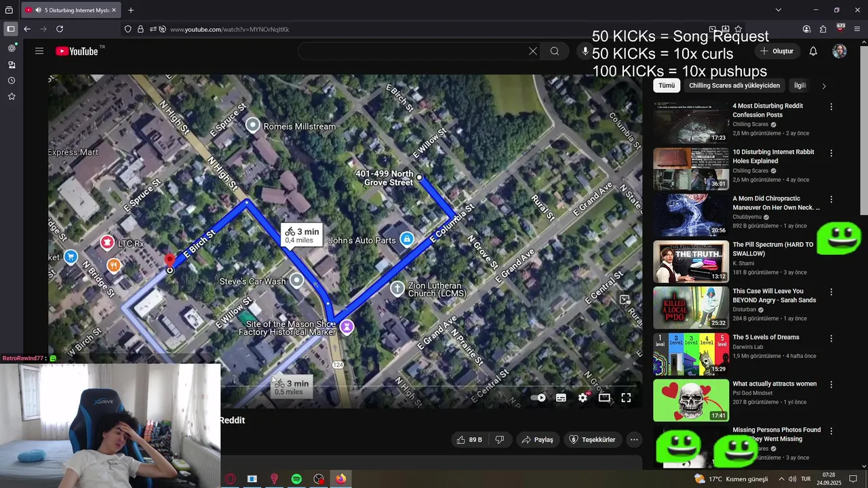Reload the current page

(60, 29)
